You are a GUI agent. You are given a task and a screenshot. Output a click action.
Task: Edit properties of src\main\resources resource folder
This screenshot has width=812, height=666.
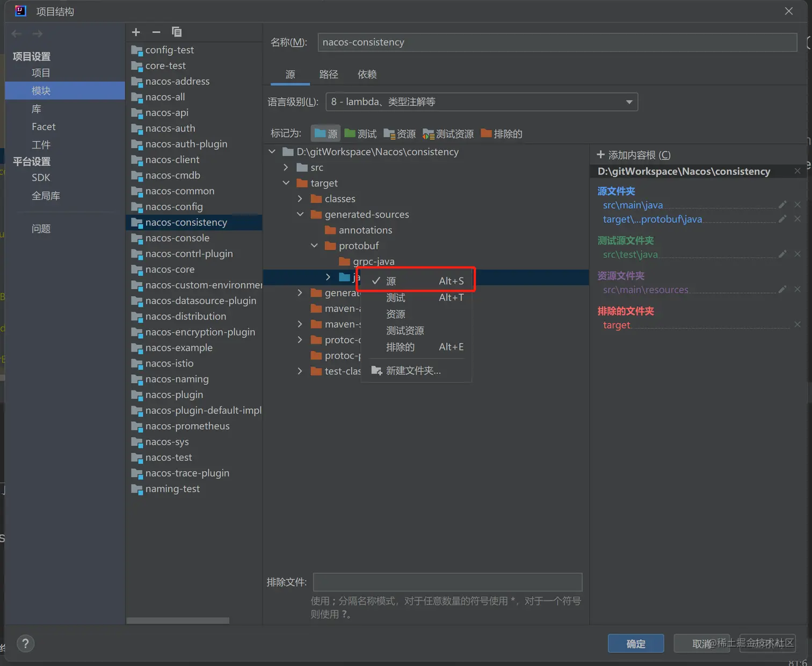click(782, 290)
